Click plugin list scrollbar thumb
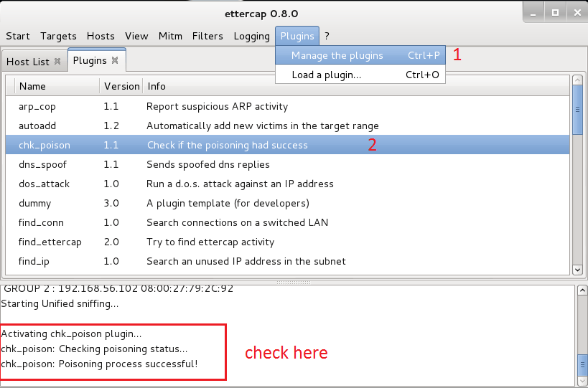The height and width of the screenshot is (388, 588). point(577,109)
